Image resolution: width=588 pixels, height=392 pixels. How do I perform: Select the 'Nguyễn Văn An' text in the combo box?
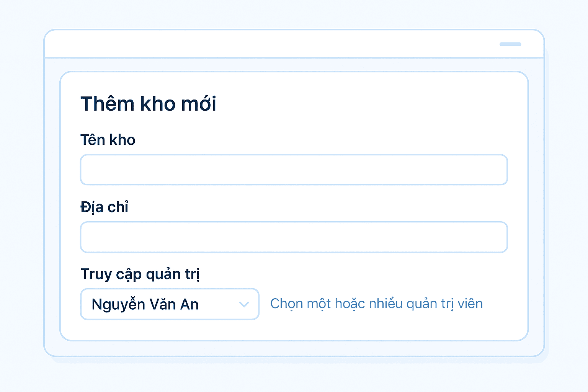[x=145, y=304]
